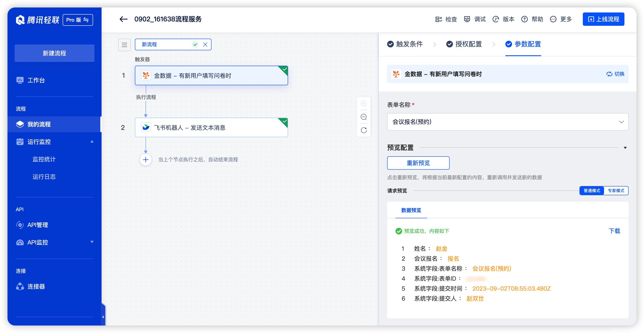
Task: Click the 报名 value in row 2
Action: (453, 259)
